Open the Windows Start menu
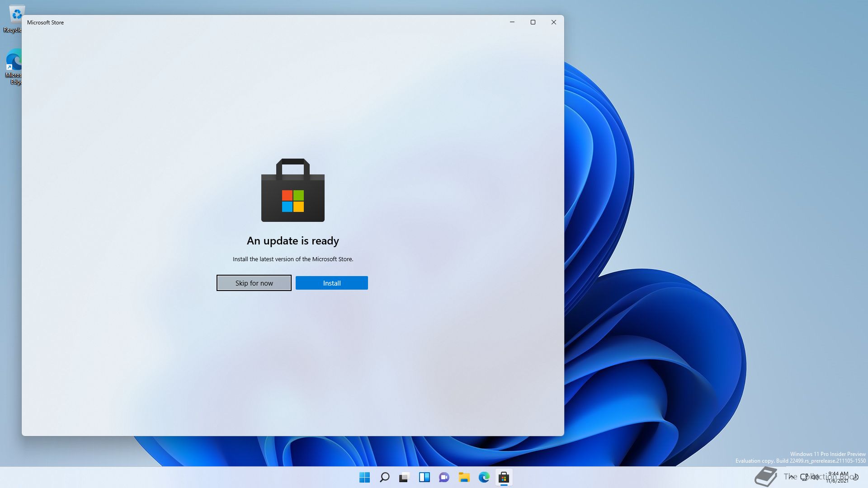868x488 pixels. (364, 477)
